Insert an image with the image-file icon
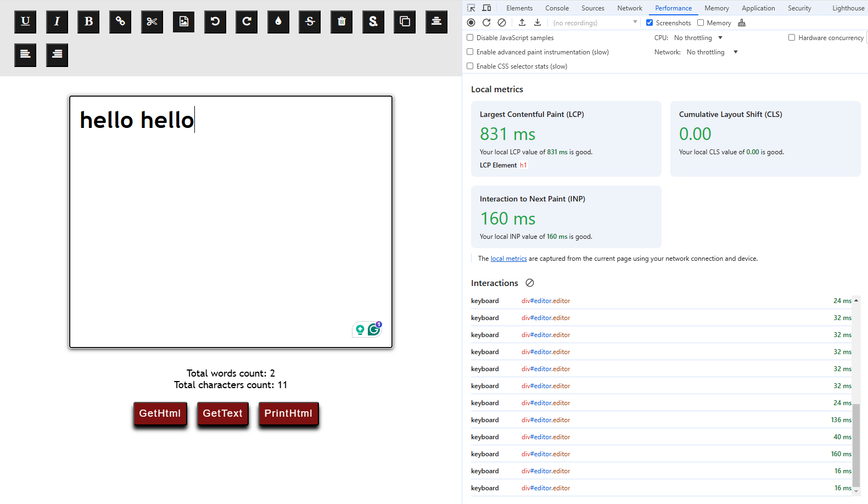 click(x=183, y=22)
